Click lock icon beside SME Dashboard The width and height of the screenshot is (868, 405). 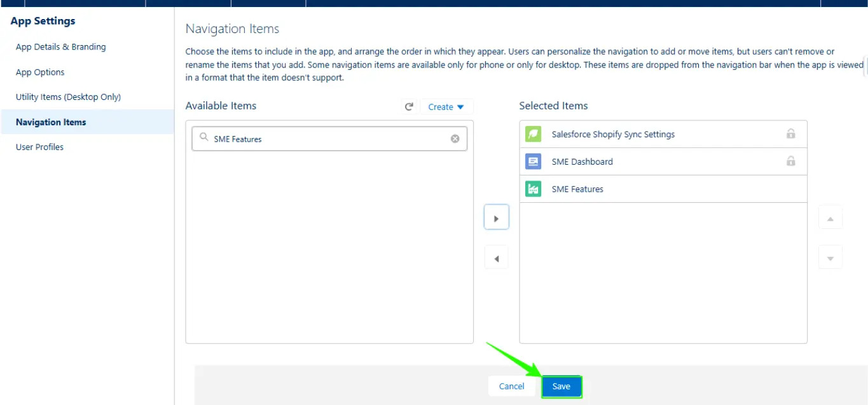(x=790, y=161)
